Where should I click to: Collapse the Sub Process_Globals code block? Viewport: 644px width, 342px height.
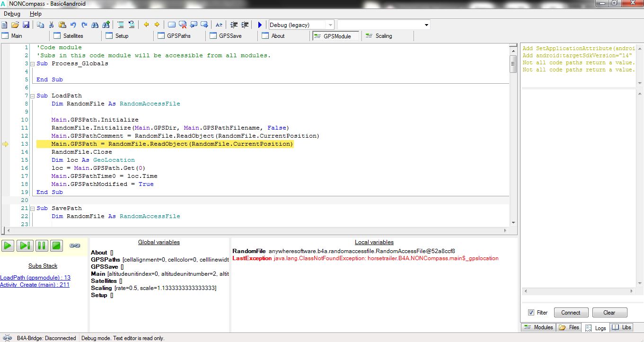coord(32,64)
